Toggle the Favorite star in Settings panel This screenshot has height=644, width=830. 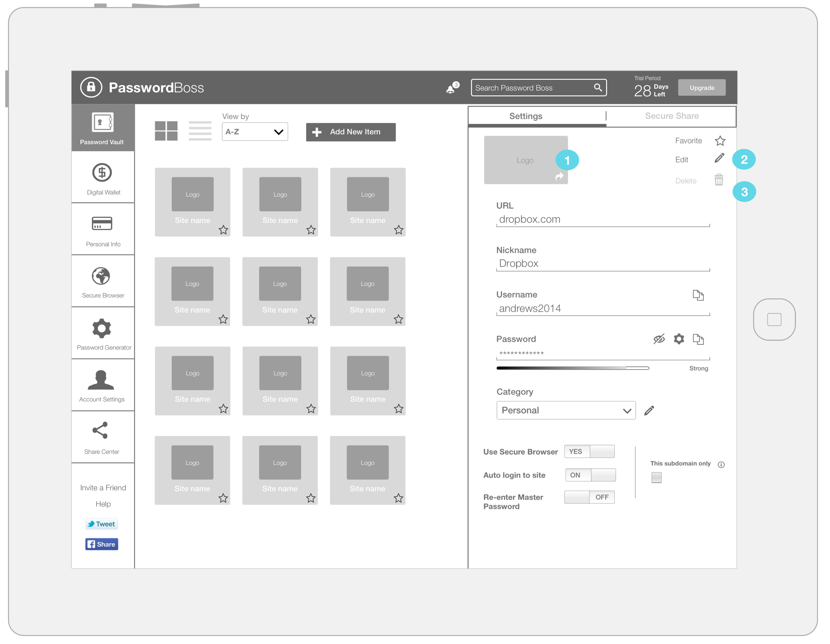point(720,141)
